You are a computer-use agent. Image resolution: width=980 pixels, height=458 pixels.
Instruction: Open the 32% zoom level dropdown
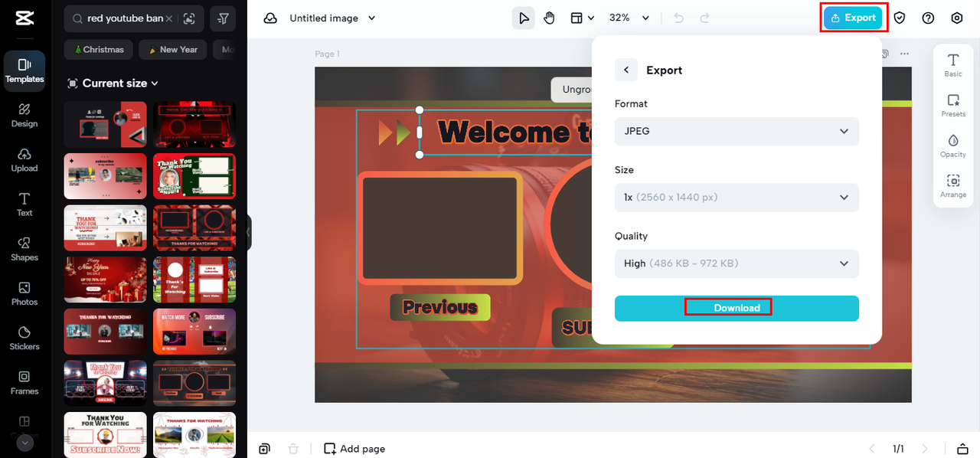pos(629,18)
